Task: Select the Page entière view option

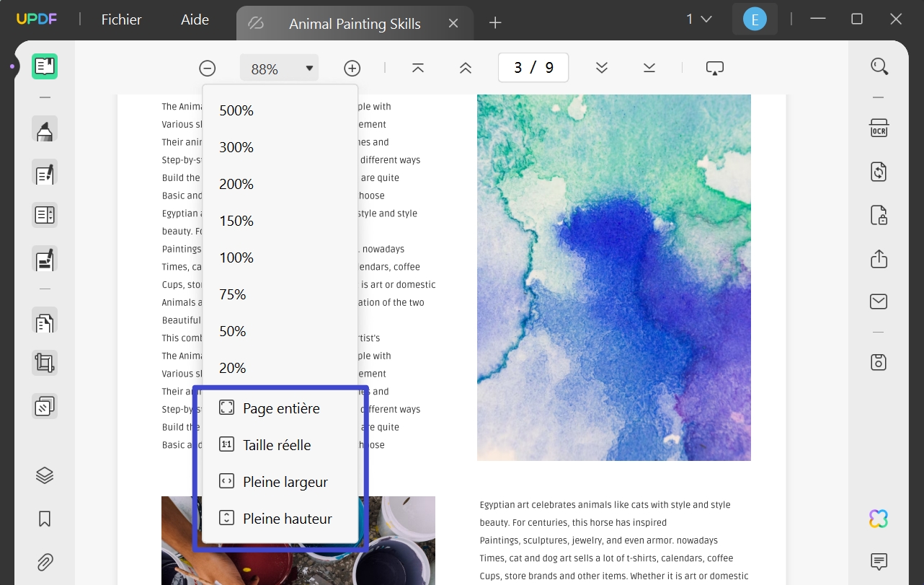Action: coord(280,408)
